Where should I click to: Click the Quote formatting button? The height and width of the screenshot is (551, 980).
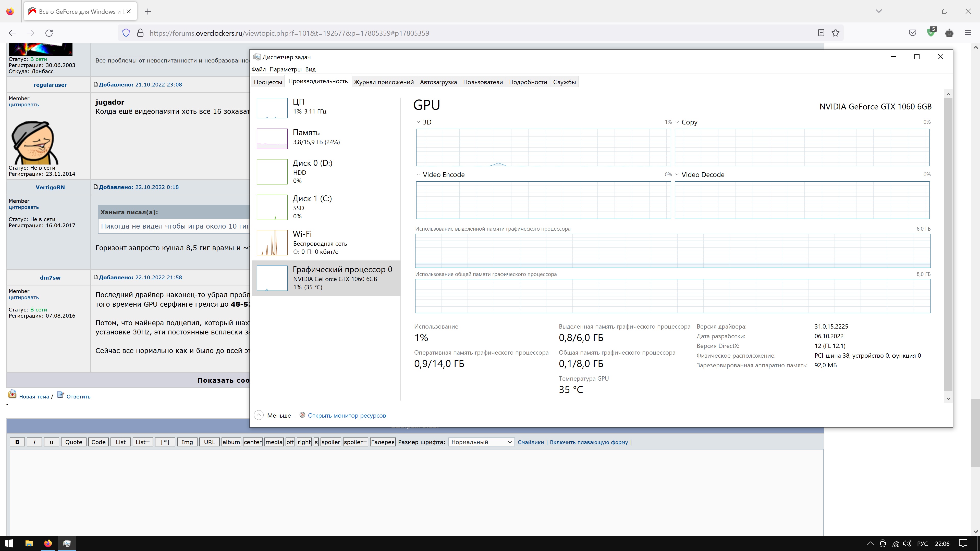click(73, 442)
